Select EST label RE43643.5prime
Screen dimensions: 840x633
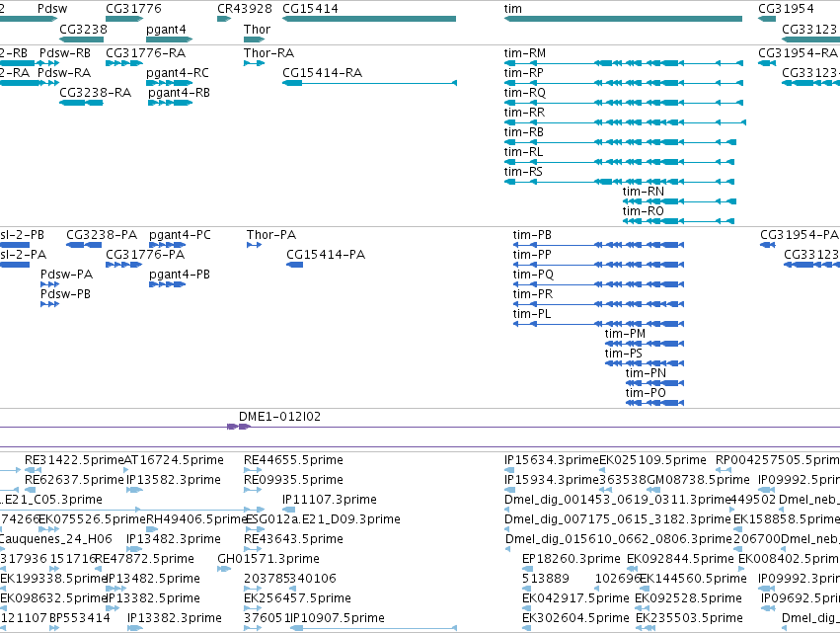tap(293, 540)
